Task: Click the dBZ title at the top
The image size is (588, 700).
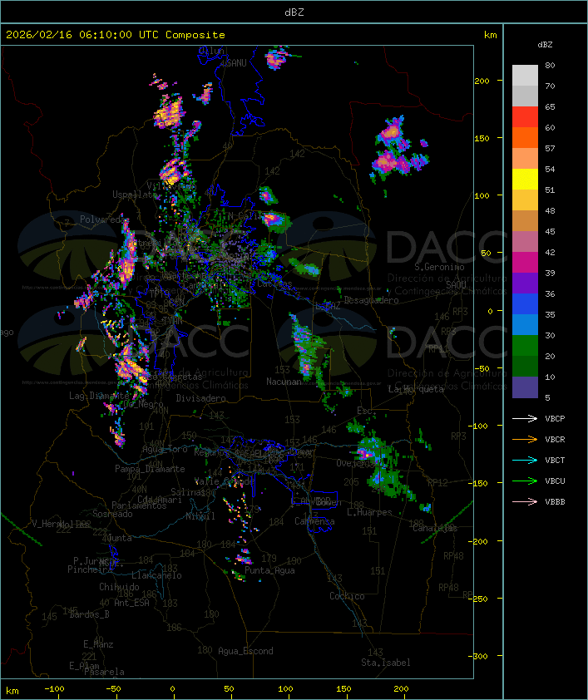Action: [x=294, y=12]
